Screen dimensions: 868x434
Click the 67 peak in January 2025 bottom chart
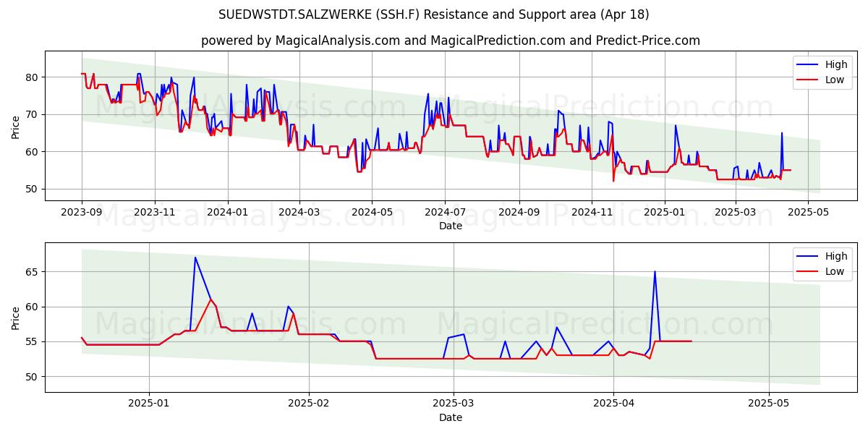point(195,258)
